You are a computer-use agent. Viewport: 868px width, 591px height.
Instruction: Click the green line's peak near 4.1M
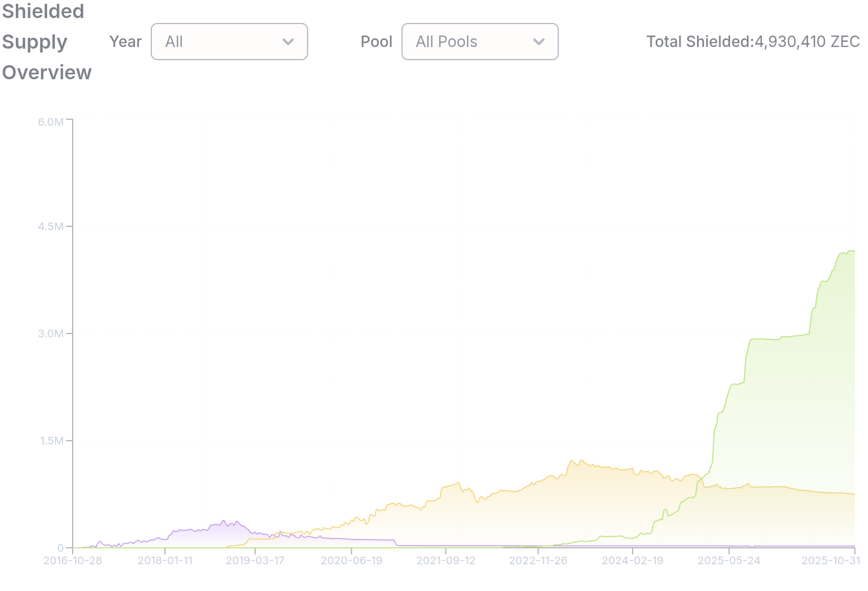[851, 251]
